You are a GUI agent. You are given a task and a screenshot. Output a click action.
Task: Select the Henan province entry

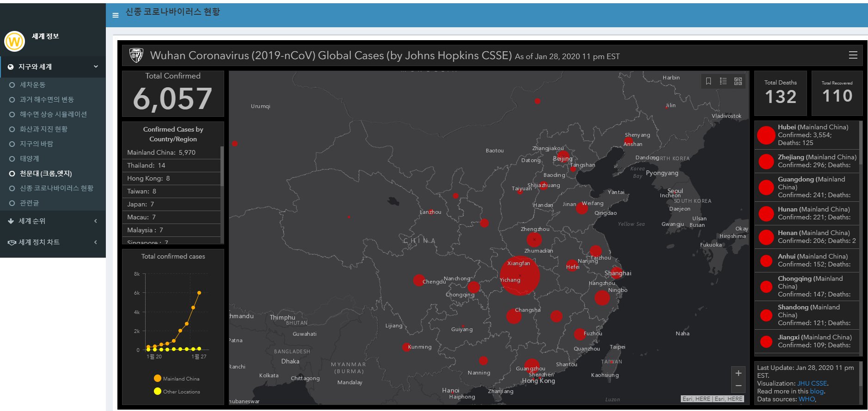click(x=807, y=237)
